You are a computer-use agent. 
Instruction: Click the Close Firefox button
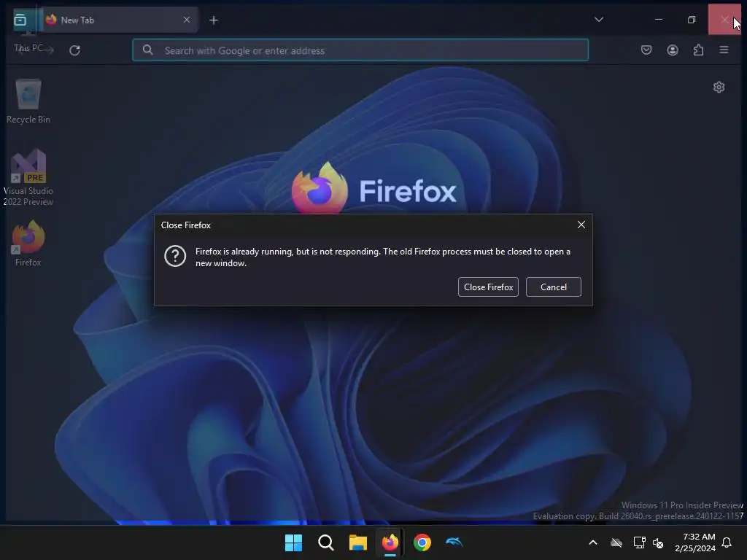488,287
